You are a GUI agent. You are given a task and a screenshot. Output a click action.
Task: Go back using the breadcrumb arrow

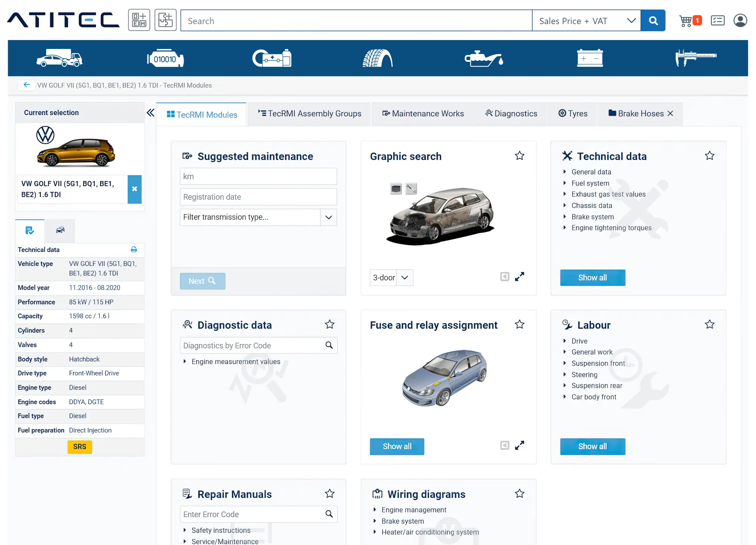click(27, 85)
